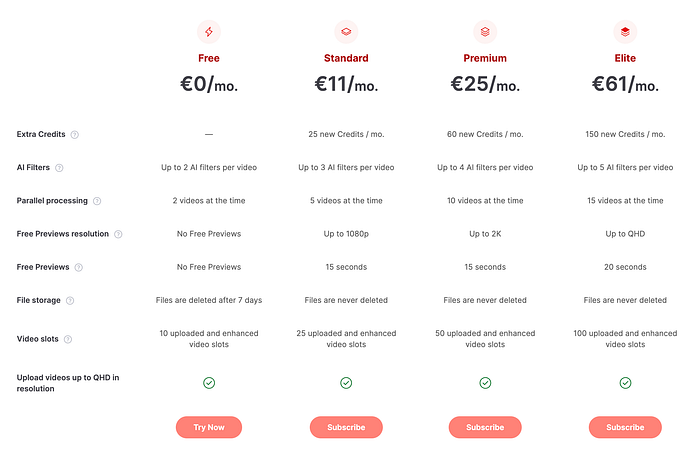
Task: Click the Free plan lightning bolt icon
Action: 209,32
